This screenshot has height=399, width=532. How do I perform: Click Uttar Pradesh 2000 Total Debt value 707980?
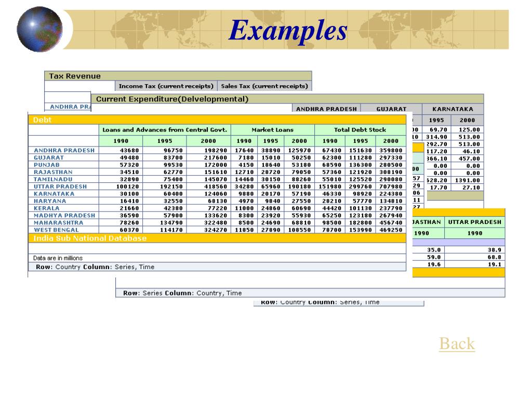point(391,187)
